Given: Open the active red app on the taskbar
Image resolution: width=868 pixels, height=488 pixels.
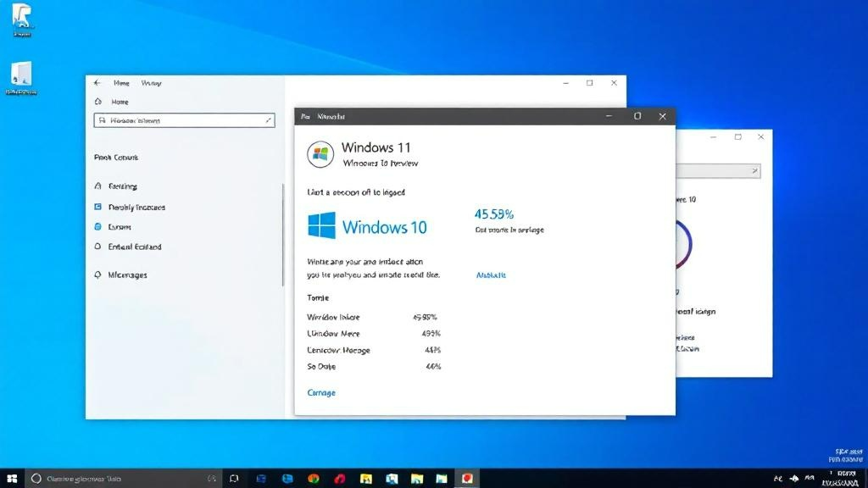Looking at the screenshot, I should [x=467, y=479].
